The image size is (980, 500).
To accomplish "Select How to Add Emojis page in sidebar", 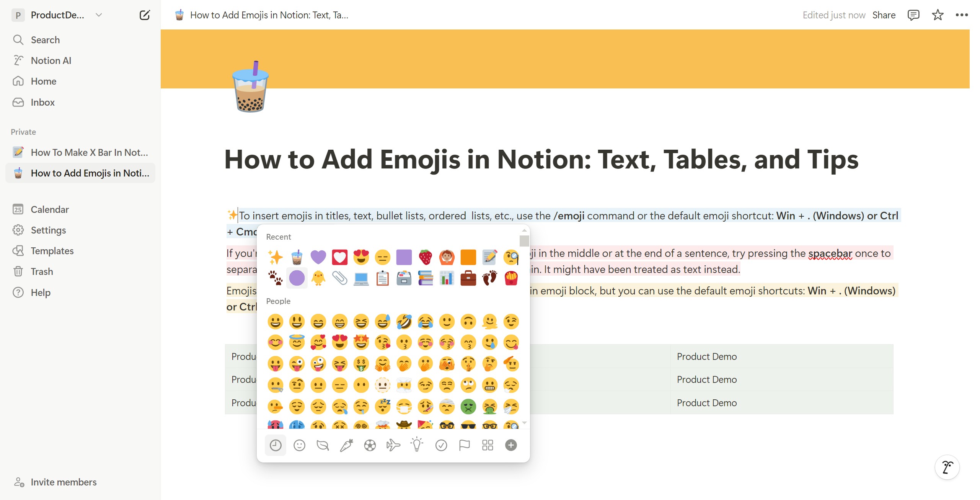I will coord(80,173).
